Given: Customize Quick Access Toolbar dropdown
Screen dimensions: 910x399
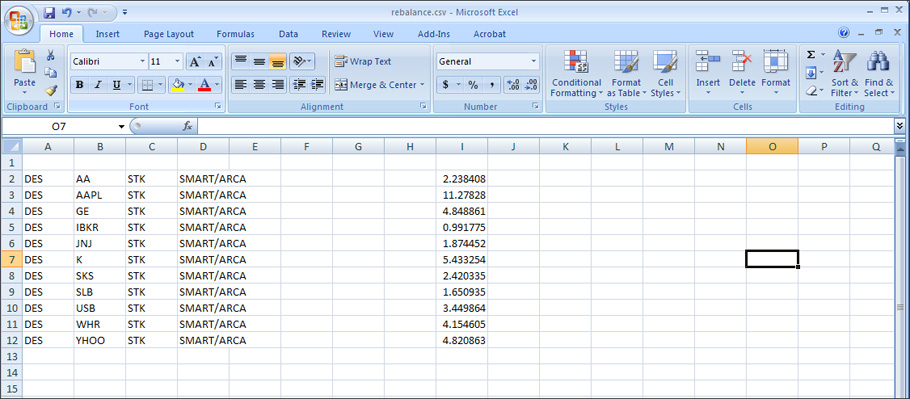Looking at the screenshot, I should point(125,12).
